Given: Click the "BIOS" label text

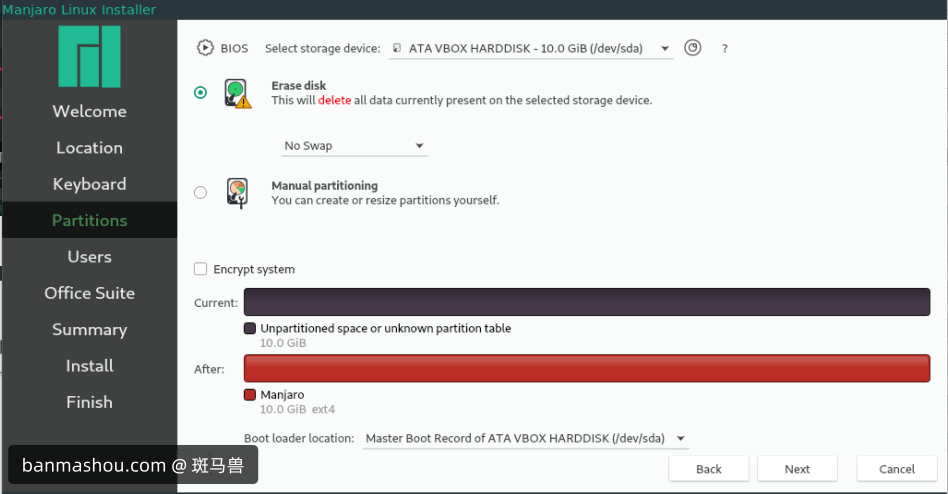Looking at the screenshot, I should [x=234, y=48].
